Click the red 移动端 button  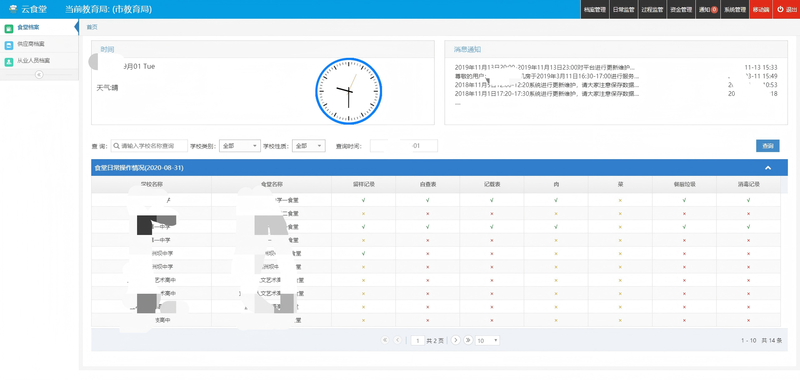761,9
